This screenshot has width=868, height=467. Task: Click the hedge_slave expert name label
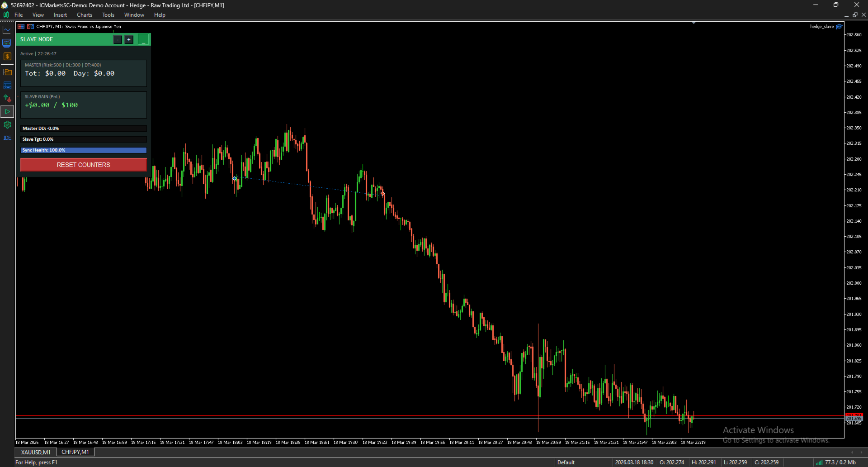click(x=822, y=27)
